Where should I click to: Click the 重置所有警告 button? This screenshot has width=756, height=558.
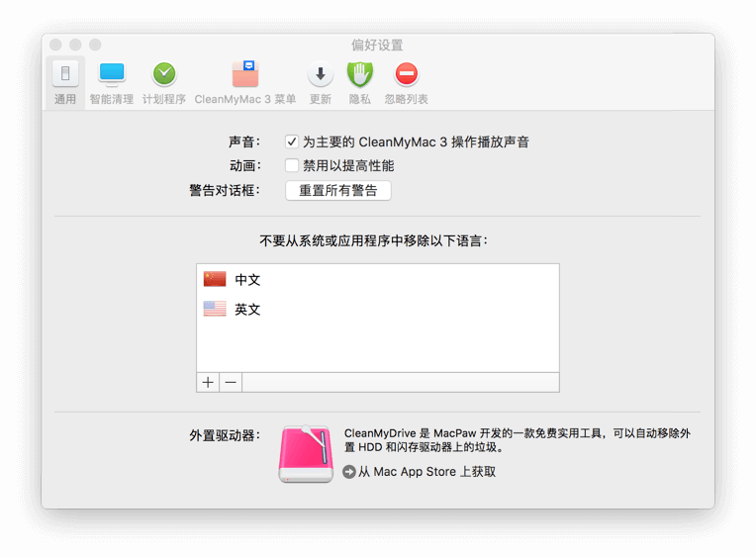point(338,190)
